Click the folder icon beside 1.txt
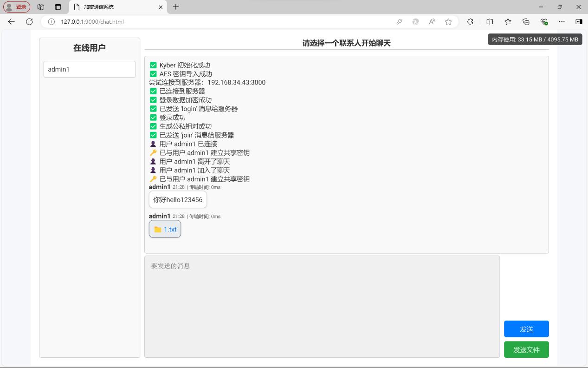 click(158, 230)
